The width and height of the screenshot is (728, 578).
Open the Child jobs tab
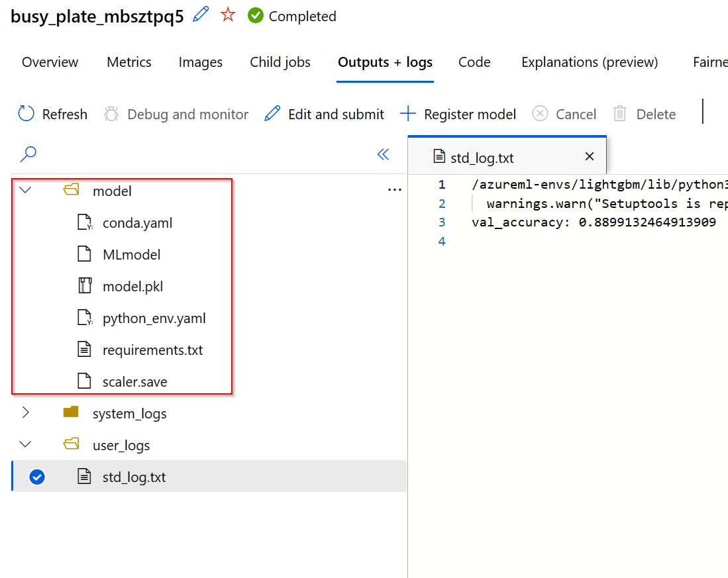point(280,62)
